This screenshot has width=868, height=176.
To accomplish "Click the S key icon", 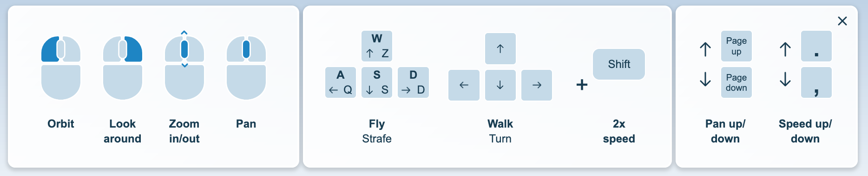I will point(377,82).
